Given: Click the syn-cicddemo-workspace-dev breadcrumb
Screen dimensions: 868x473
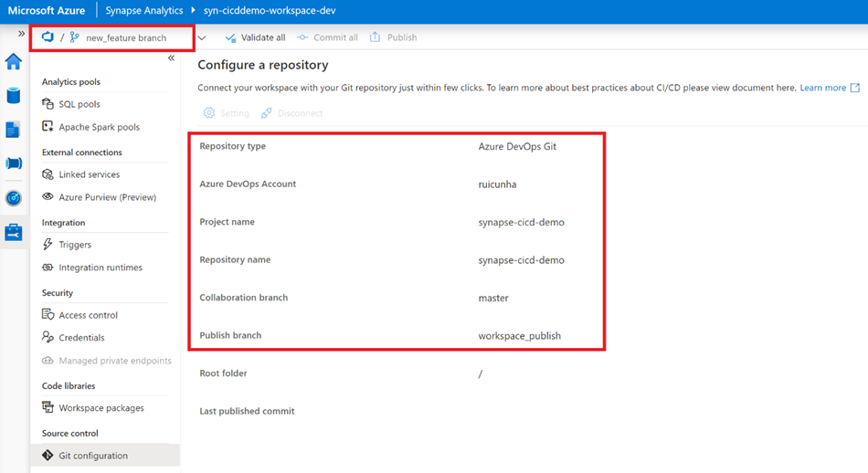Looking at the screenshot, I should click(x=270, y=11).
